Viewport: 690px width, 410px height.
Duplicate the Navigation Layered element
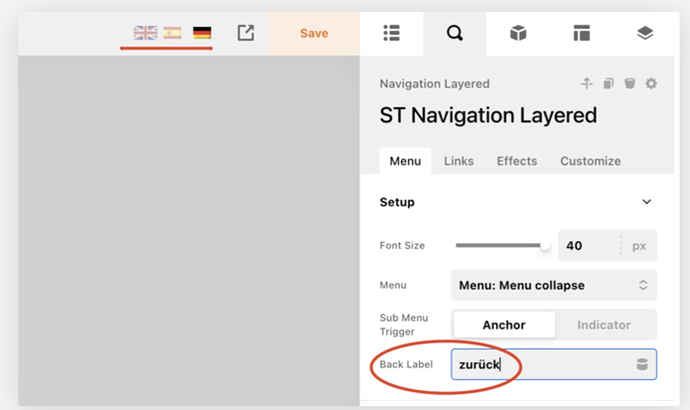[609, 84]
